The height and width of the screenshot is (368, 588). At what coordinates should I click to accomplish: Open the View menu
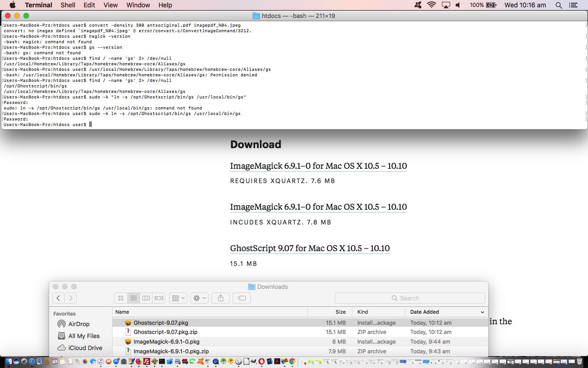click(110, 5)
